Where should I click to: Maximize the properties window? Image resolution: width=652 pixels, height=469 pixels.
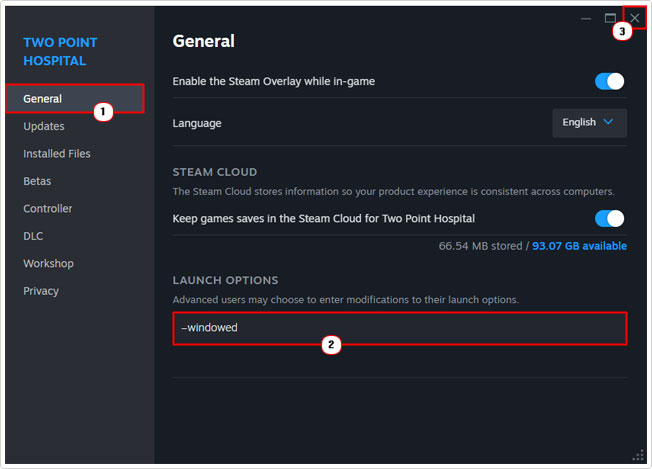point(610,18)
